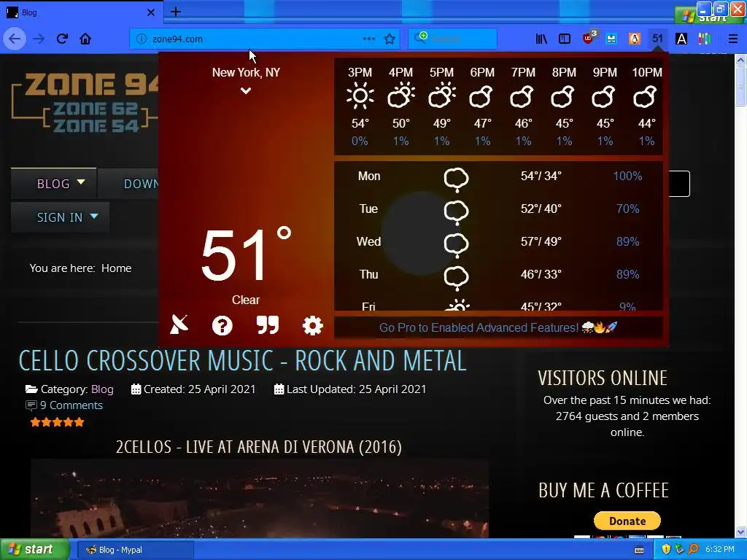Open the BLOG menu dropdown
The width and height of the screenshot is (747, 560).
point(54,183)
